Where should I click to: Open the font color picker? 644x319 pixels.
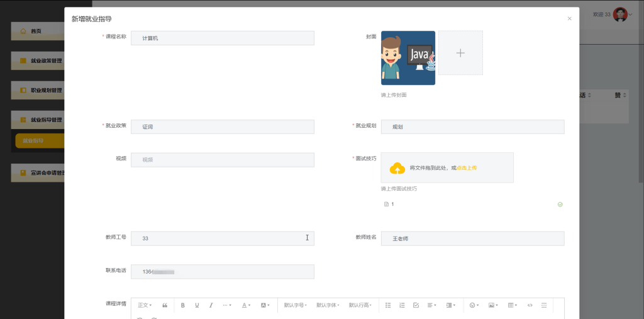[246, 305]
